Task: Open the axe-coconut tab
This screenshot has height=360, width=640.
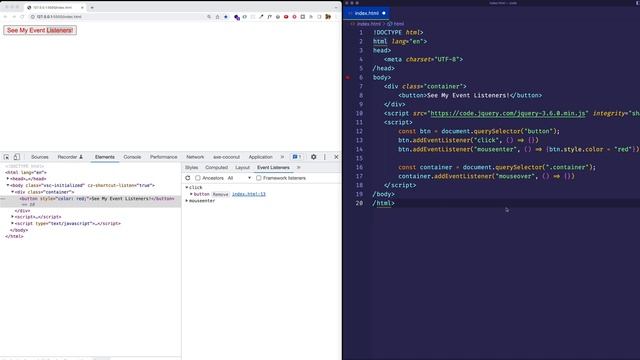Action: pyautogui.click(x=227, y=157)
